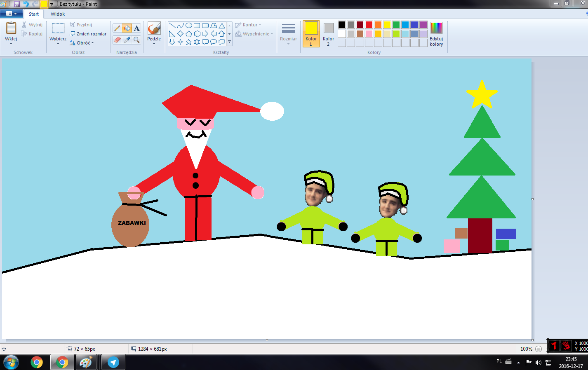Open Customize Quick Access Toolbar arrow
The width and height of the screenshot is (588, 370).
pos(52,4)
